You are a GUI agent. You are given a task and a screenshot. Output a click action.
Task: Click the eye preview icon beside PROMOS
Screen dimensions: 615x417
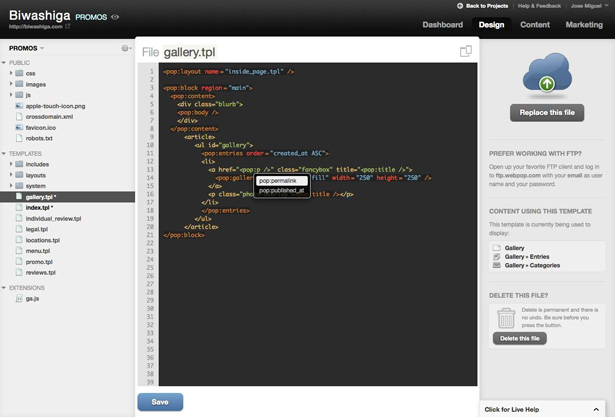coord(115,17)
